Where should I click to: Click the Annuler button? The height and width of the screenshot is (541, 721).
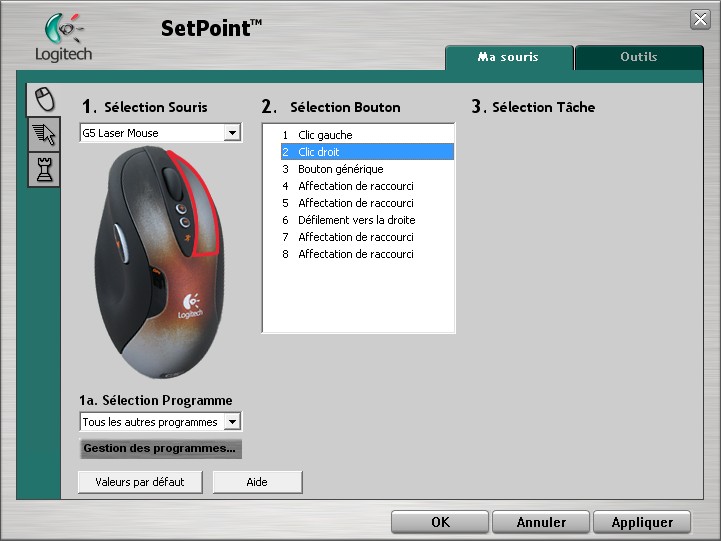(x=541, y=522)
